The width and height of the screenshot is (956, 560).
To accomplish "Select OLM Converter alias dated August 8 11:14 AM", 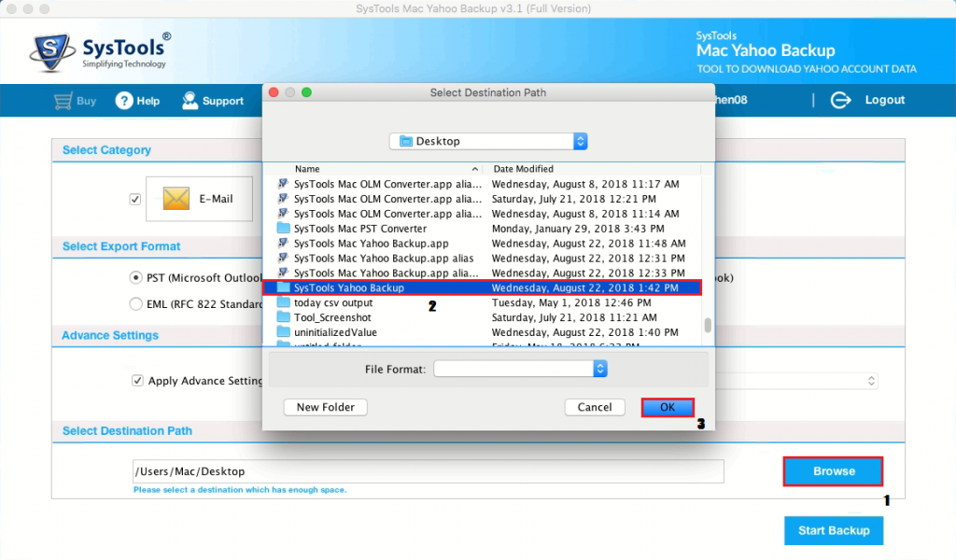I will point(483,214).
